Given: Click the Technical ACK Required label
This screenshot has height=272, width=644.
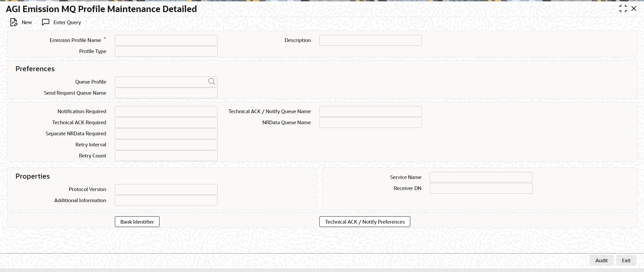Looking at the screenshot, I should (x=79, y=123).
